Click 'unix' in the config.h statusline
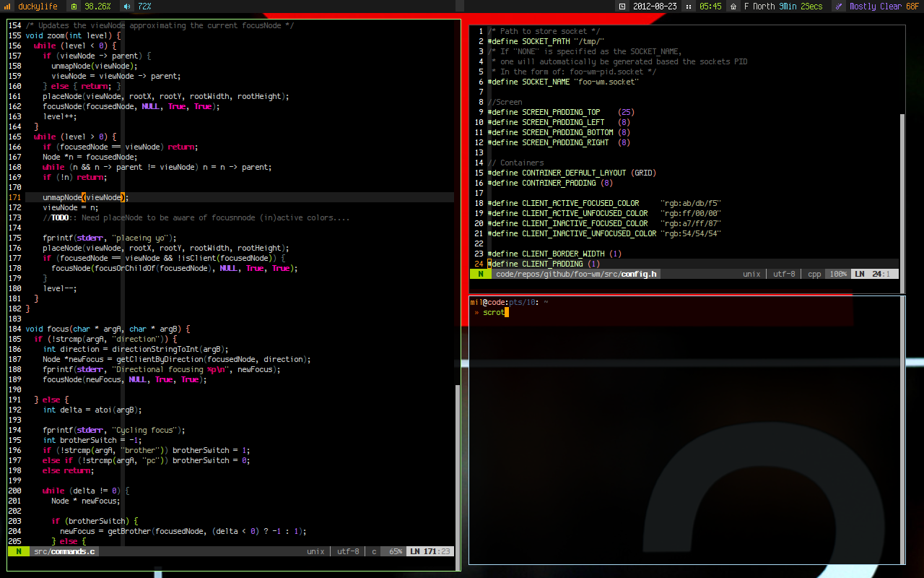 pos(752,274)
